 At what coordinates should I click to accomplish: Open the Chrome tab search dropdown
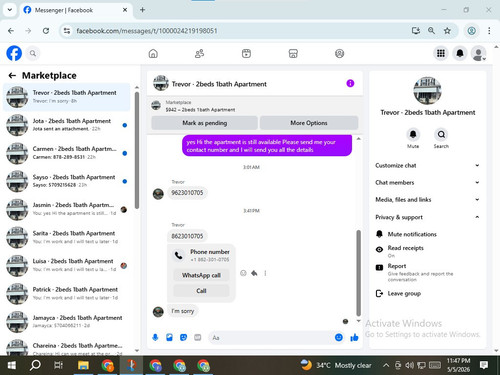pos(10,10)
